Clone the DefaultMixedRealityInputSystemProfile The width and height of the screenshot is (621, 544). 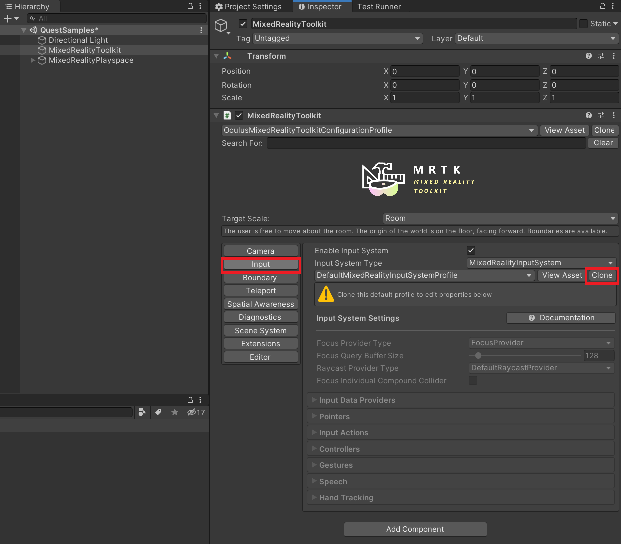[602, 275]
